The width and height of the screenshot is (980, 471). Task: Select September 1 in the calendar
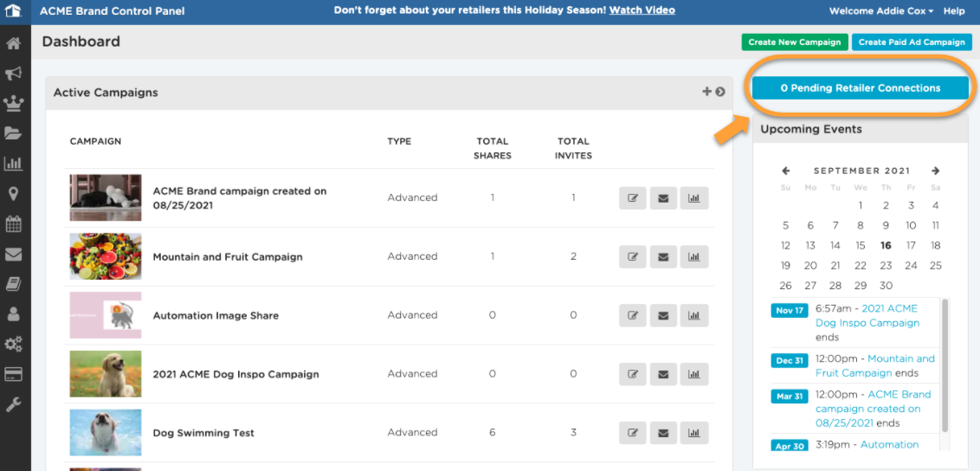861,205
